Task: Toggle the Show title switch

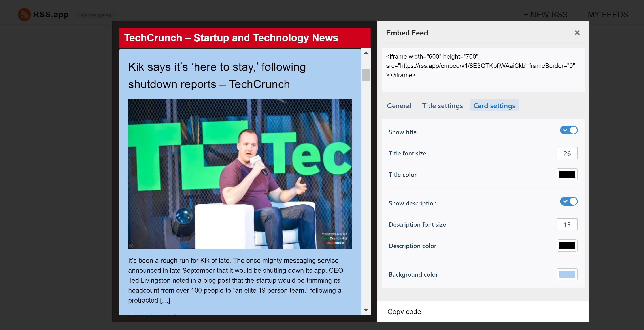Action: click(568, 130)
